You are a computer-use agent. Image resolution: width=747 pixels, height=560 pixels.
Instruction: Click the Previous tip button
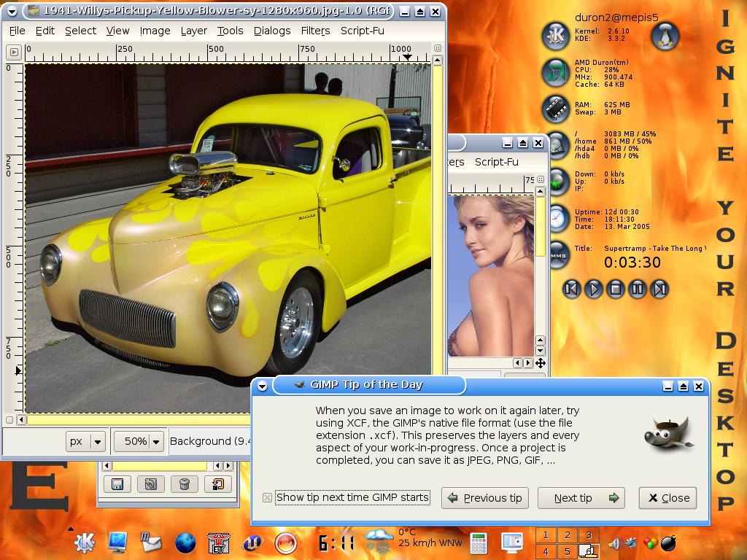pyautogui.click(x=484, y=498)
